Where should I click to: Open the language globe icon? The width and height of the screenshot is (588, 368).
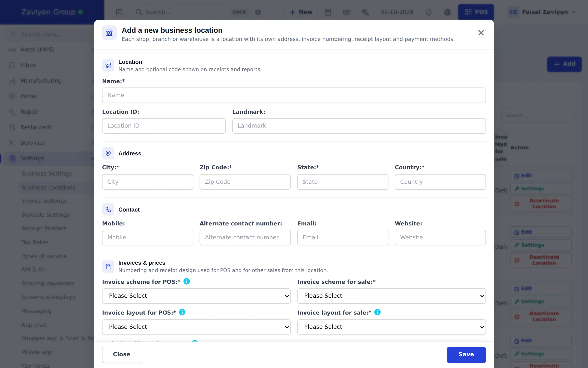point(448,12)
